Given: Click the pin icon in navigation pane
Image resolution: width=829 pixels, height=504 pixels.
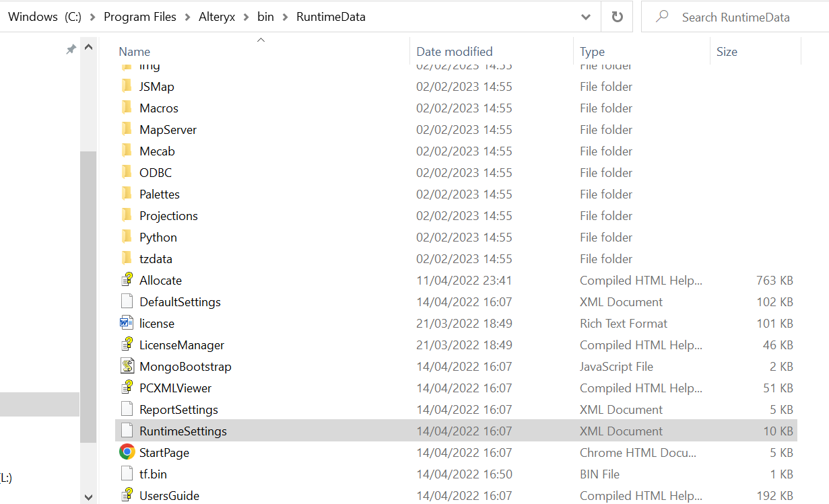Looking at the screenshot, I should (71, 49).
